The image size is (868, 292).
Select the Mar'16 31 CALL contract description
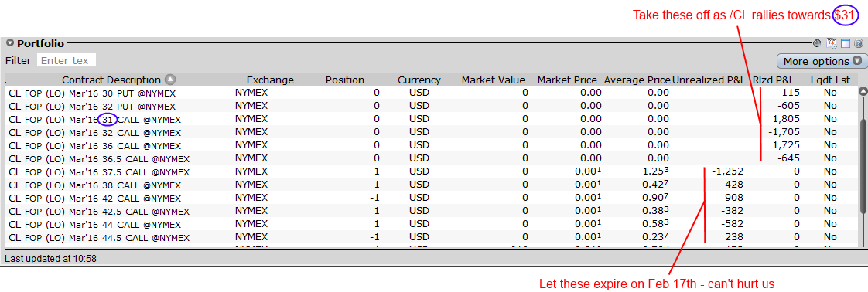click(94, 119)
